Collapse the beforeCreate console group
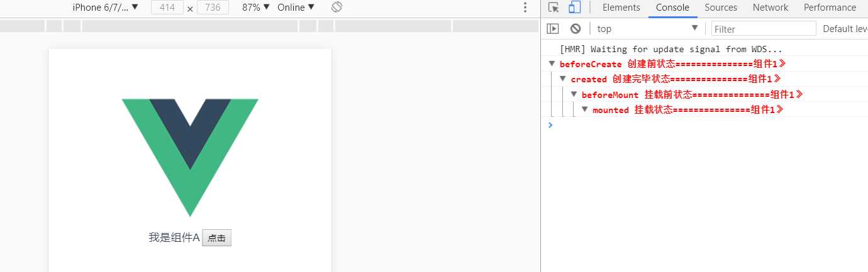This screenshot has height=272, width=868. (x=552, y=63)
